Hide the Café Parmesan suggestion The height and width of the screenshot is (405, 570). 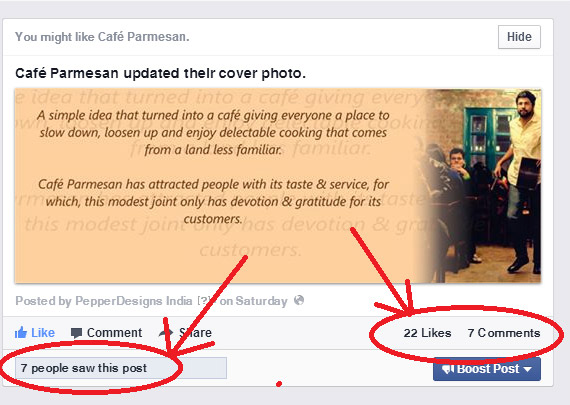coord(519,37)
